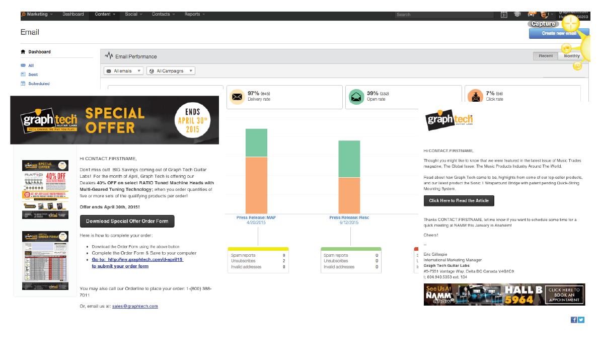Switch to Recent view toggle
600x364 pixels.
pyautogui.click(x=545, y=56)
